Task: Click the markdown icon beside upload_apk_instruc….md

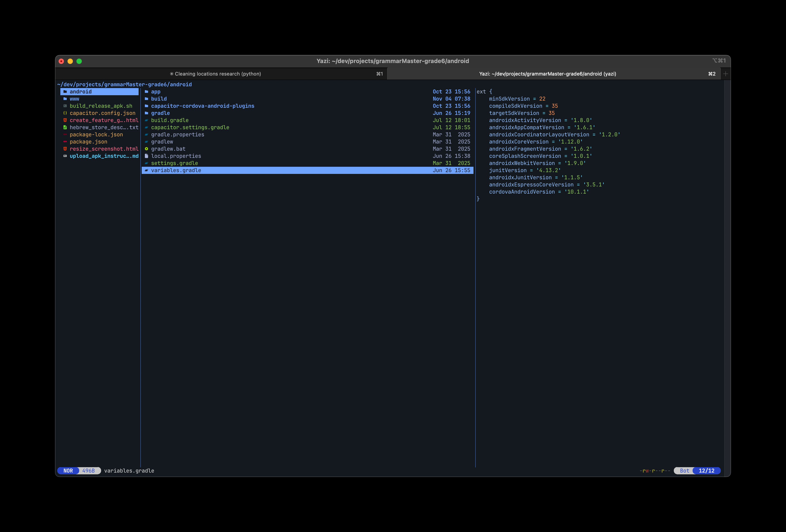Action: pyautogui.click(x=65, y=156)
